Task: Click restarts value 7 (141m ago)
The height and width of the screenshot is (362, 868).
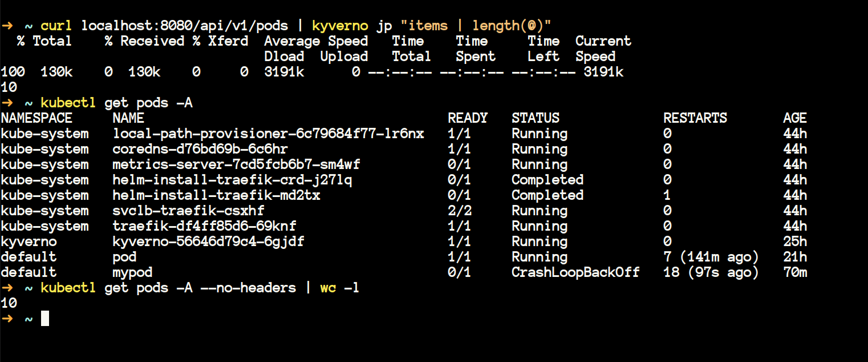Action: pyautogui.click(x=711, y=257)
